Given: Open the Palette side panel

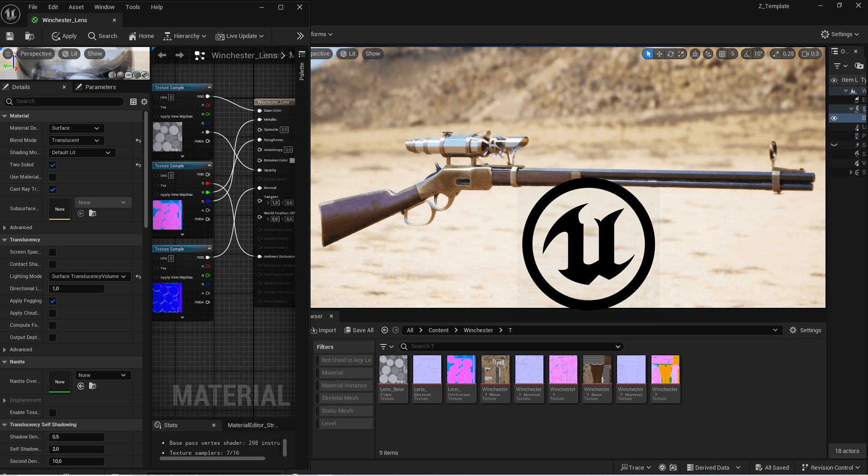Looking at the screenshot, I should coord(302,66).
